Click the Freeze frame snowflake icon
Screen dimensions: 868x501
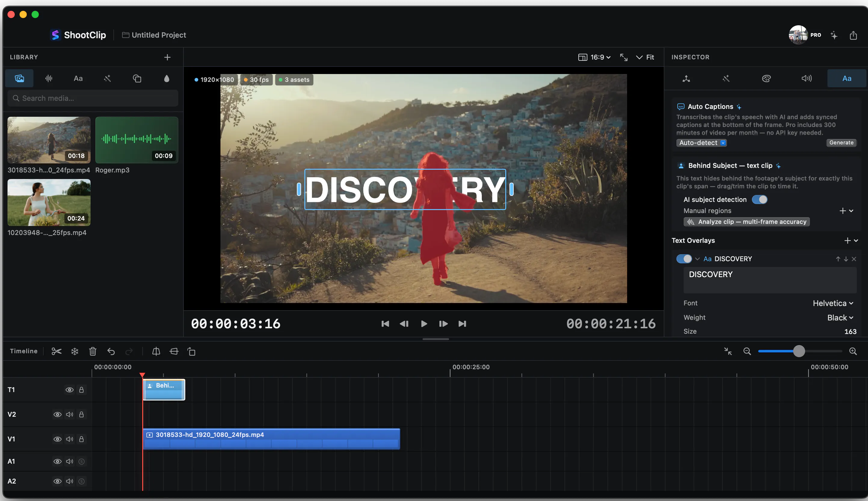75,351
